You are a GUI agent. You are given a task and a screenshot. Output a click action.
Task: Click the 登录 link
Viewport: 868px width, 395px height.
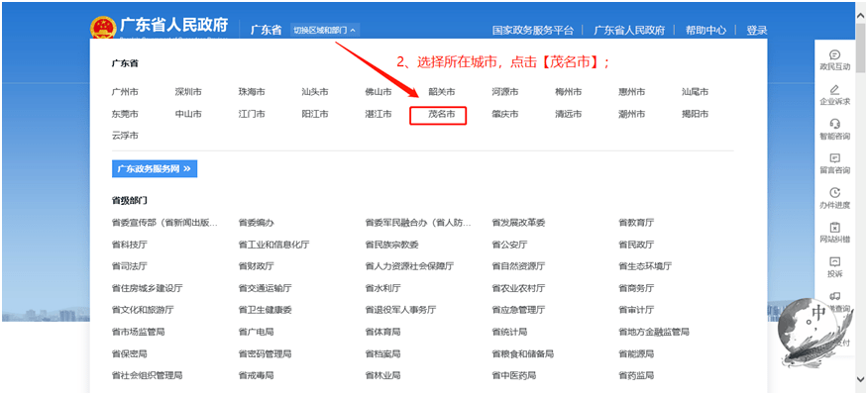(757, 31)
